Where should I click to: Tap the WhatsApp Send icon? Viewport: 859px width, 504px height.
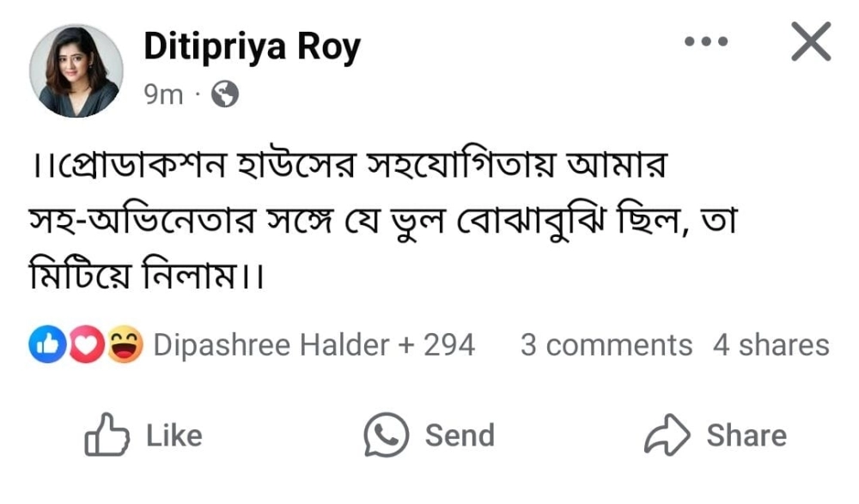(x=386, y=435)
